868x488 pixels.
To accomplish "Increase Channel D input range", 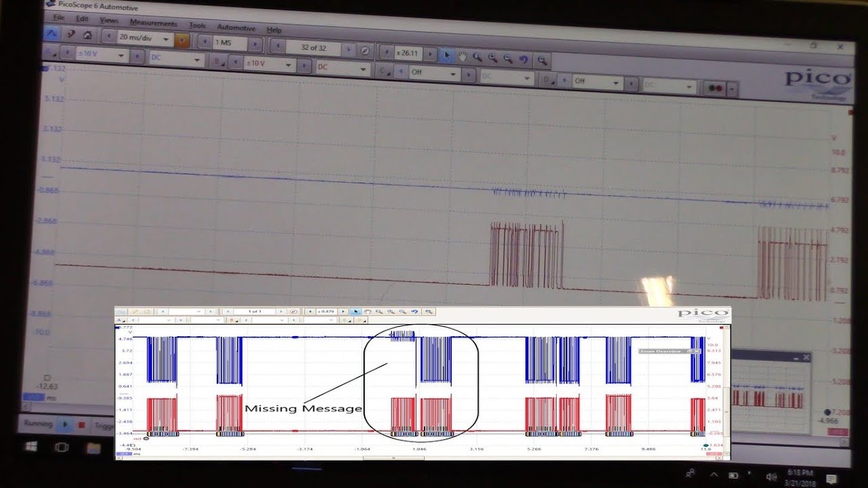I will pyautogui.click(x=631, y=83).
